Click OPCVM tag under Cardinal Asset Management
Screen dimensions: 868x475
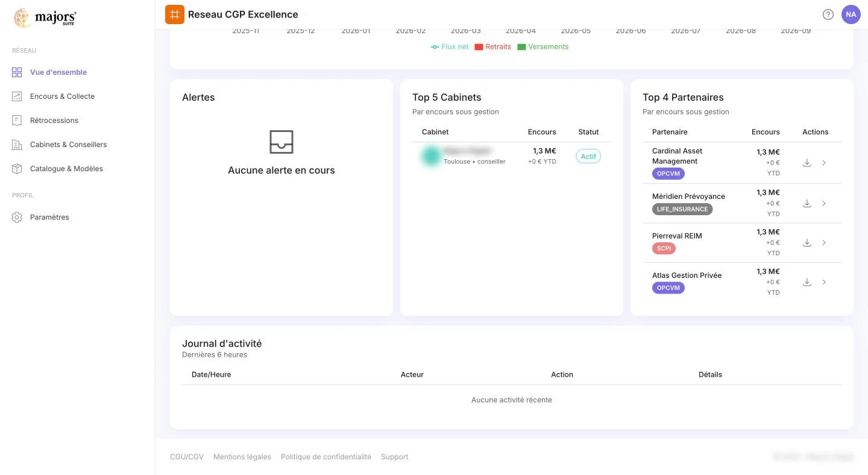[x=668, y=174]
